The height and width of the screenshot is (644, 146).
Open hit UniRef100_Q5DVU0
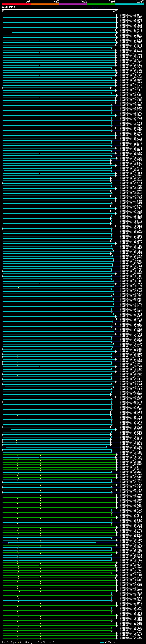(x=131, y=17)
